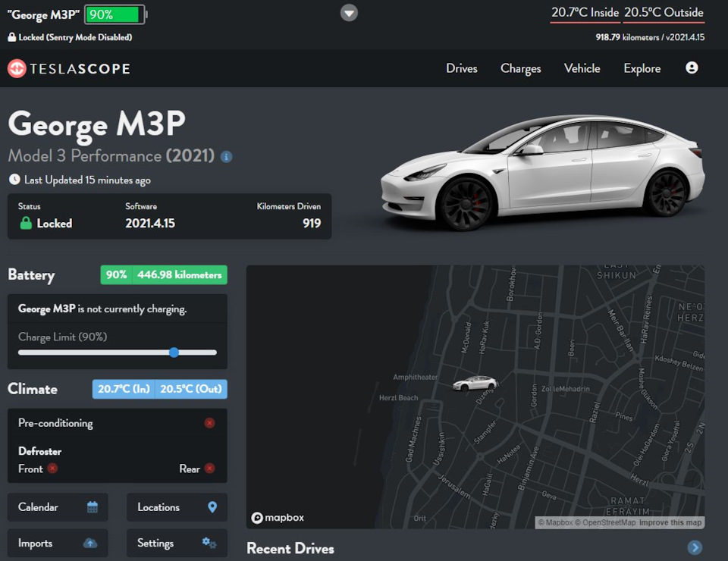Viewport: 728px width, 561px height.
Task: Click the Teslascope logo icon
Action: 17,69
